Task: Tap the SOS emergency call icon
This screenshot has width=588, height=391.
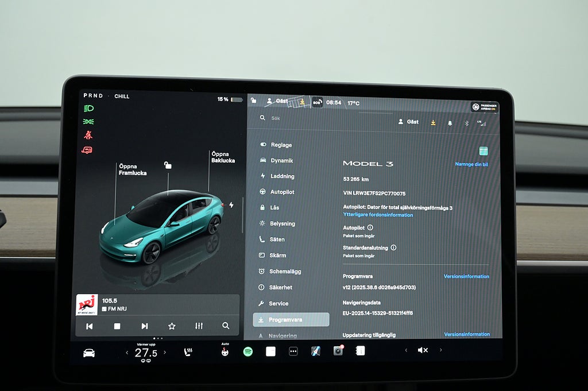Action: coord(317,103)
